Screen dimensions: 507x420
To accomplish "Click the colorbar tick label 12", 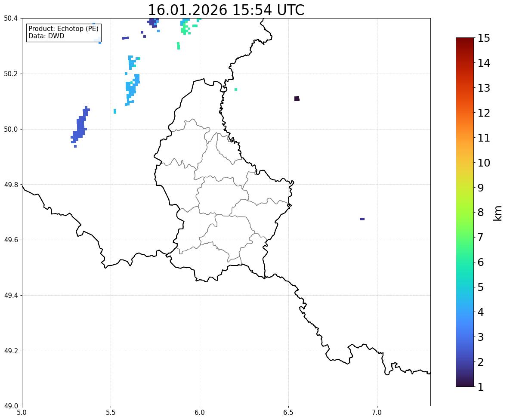I will click(484, 113).
